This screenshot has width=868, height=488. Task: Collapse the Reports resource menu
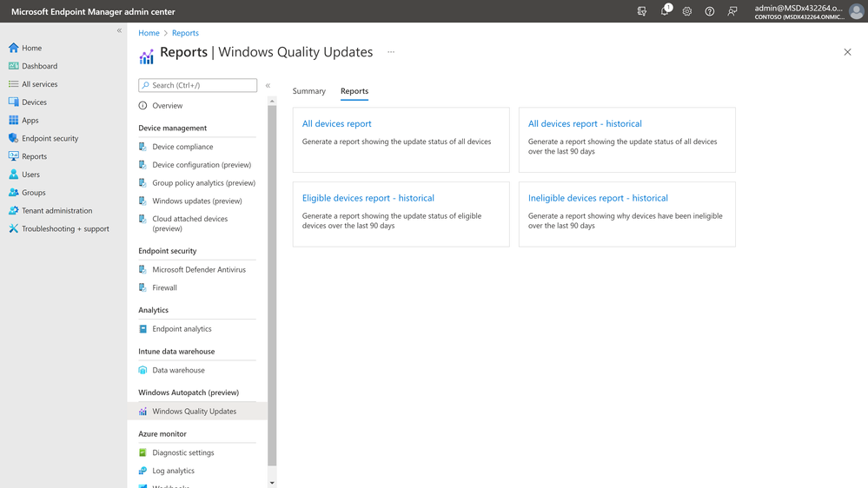point(268,85)
